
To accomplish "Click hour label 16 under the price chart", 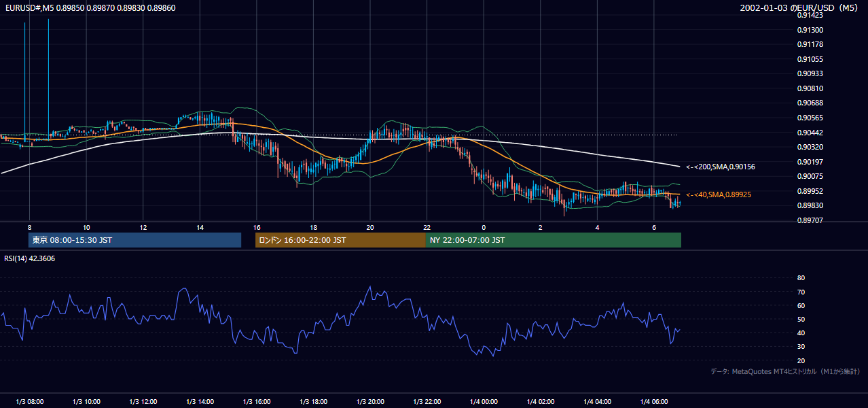I will [x=257, y=227].
